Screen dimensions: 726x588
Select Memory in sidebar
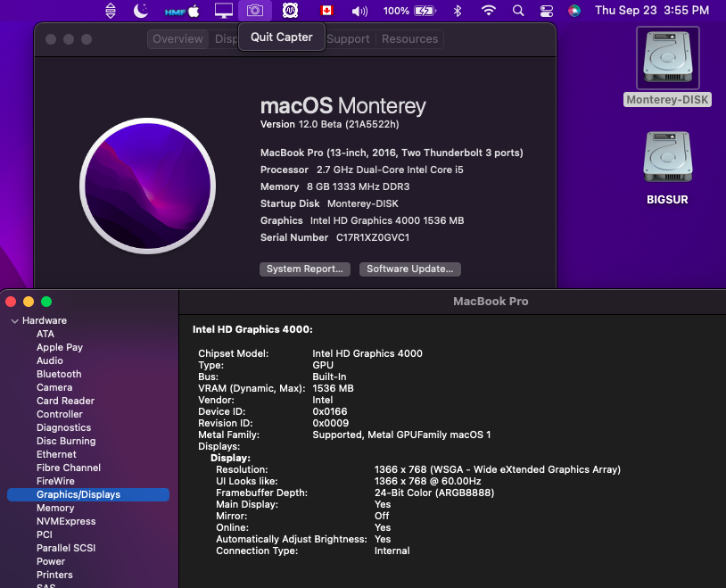[55, 509]
